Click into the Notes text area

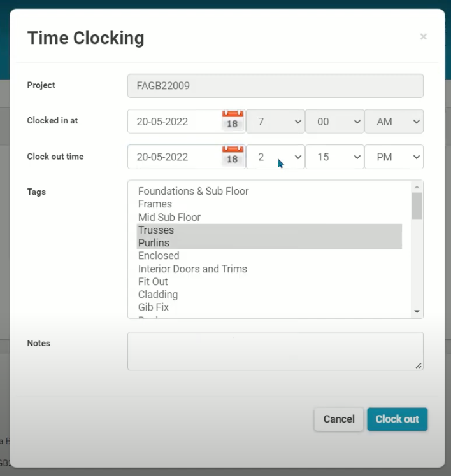pyautogui.click(x=275, y=351)
